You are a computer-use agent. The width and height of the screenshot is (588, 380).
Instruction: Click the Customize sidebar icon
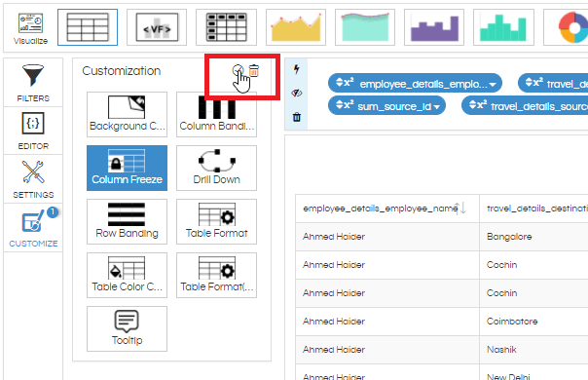point(33,228)
